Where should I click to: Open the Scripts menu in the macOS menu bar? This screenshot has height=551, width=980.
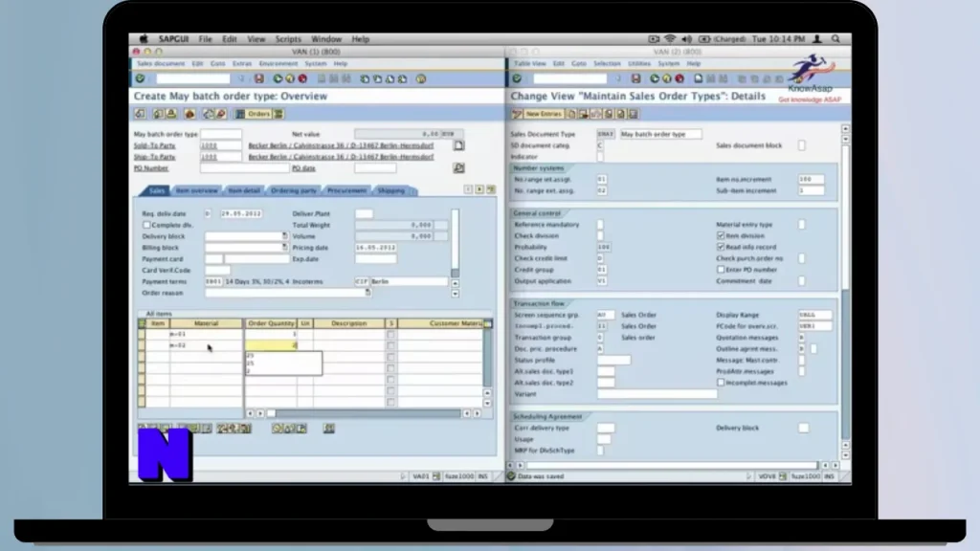(x=288, y=38)
